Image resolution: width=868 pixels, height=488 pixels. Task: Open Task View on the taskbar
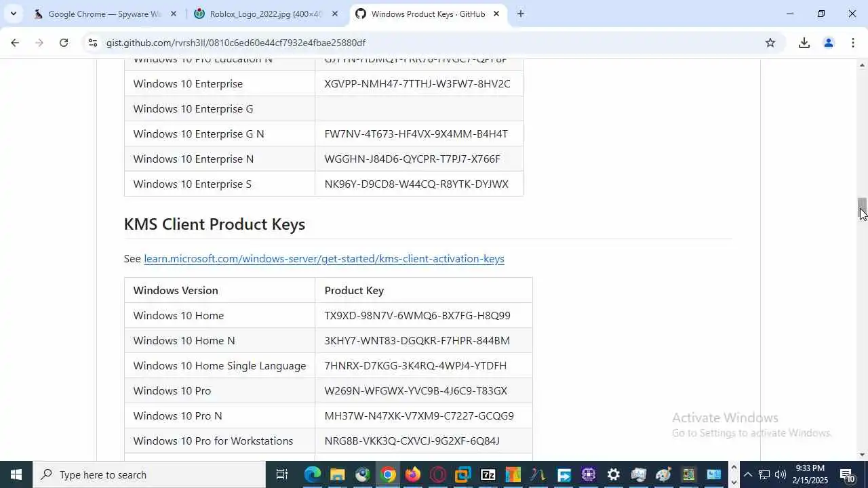282,474
